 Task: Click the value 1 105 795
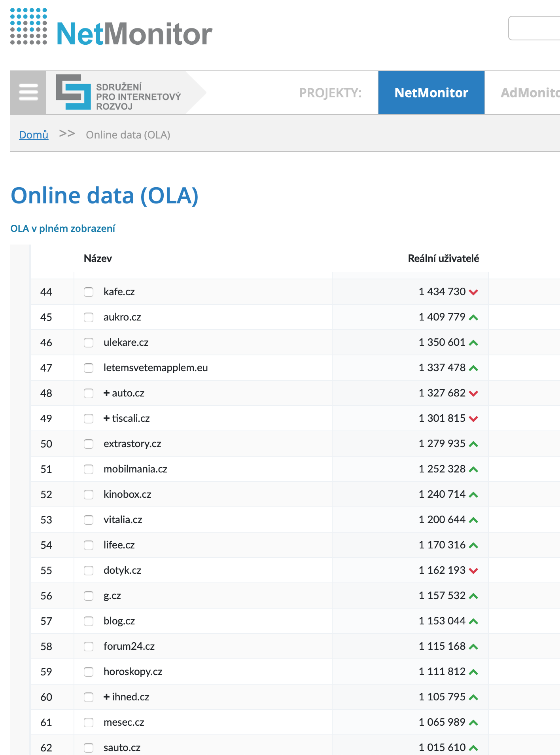point(442,697)
